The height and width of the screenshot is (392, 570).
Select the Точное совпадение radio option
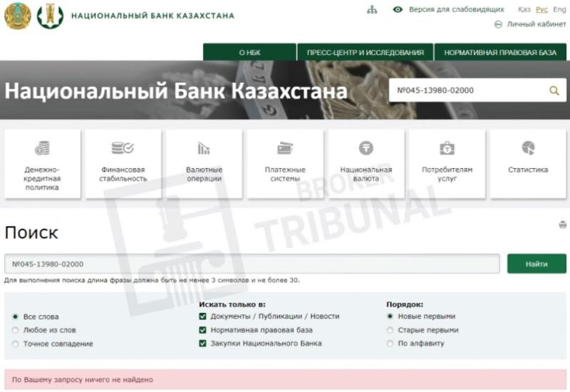[x=15, y=344]
